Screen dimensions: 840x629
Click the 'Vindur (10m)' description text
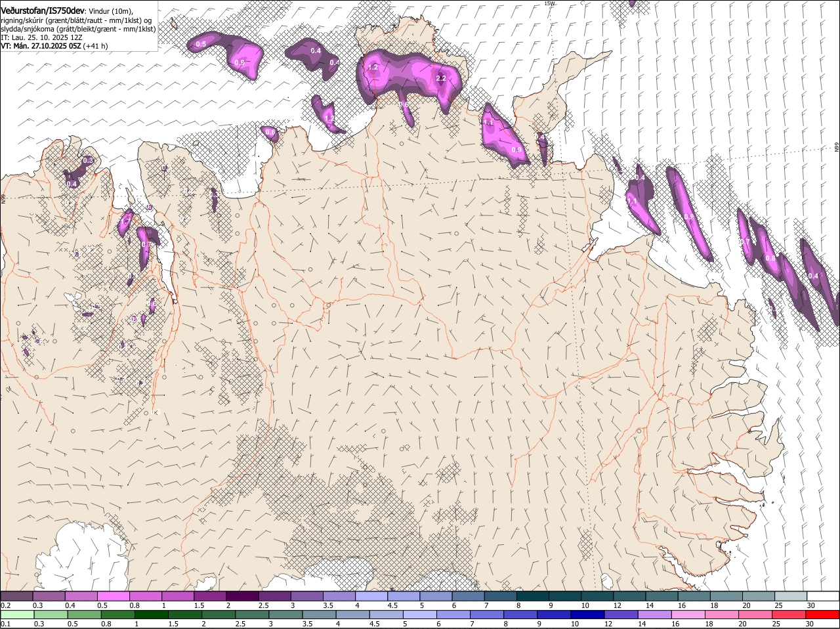[110, 11]
